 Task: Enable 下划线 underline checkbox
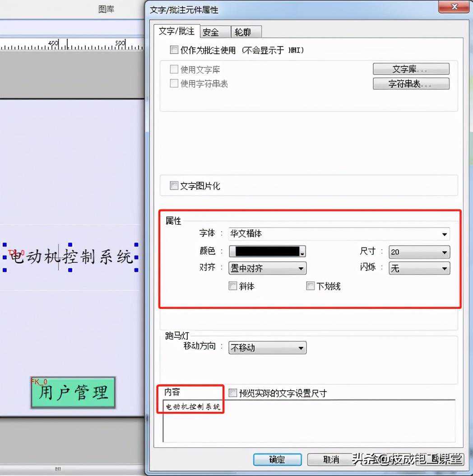[x=311, y=286]
